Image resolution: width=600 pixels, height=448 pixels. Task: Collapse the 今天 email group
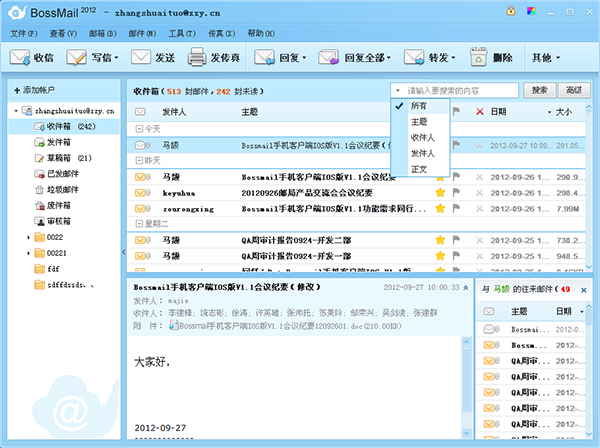tap(139, 129)
